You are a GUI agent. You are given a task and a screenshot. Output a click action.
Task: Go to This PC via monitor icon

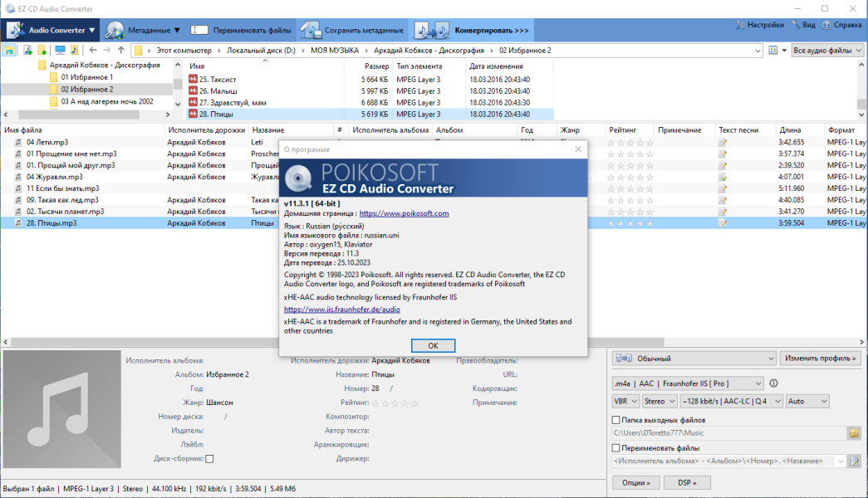point(60,51)
